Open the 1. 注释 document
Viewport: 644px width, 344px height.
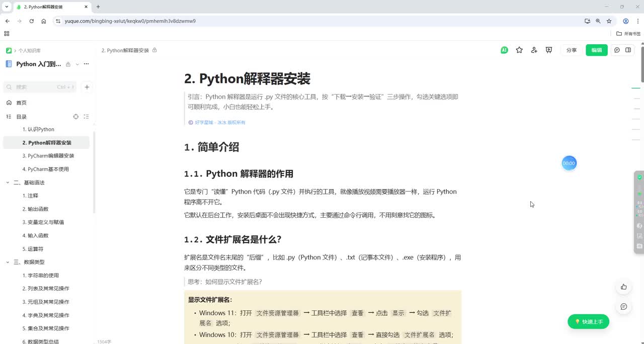30,196
